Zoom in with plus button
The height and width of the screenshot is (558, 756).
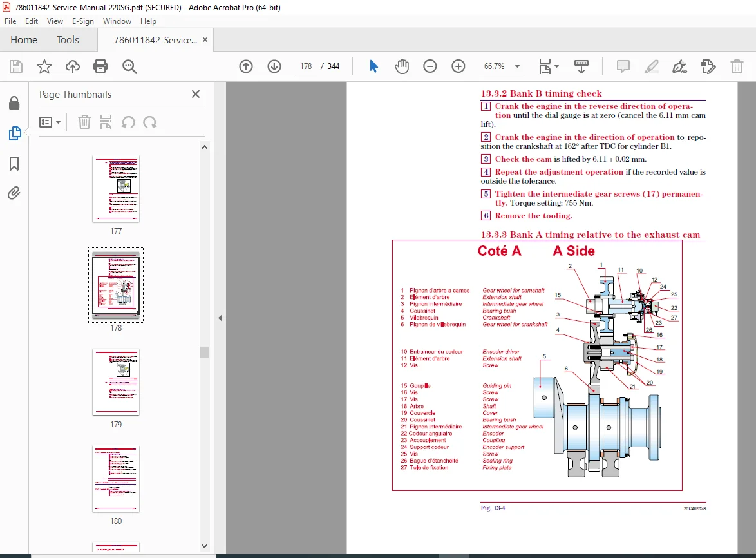[458, 66]
